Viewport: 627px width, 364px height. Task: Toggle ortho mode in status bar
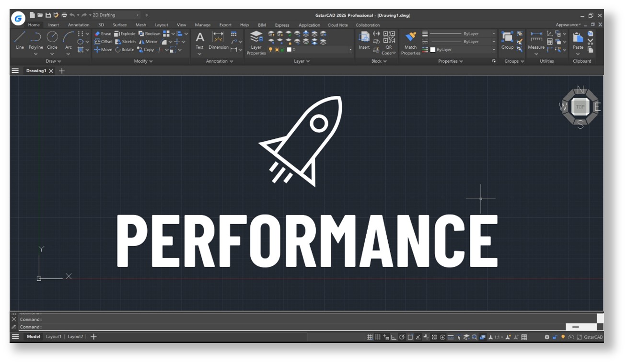click(394, 337)
